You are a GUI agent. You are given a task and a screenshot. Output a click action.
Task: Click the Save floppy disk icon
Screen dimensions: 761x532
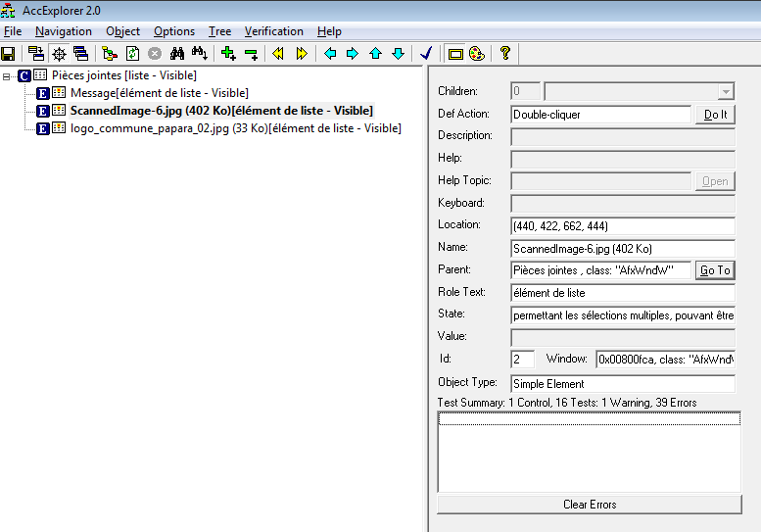pyautogui.click(x=8, y=53)
